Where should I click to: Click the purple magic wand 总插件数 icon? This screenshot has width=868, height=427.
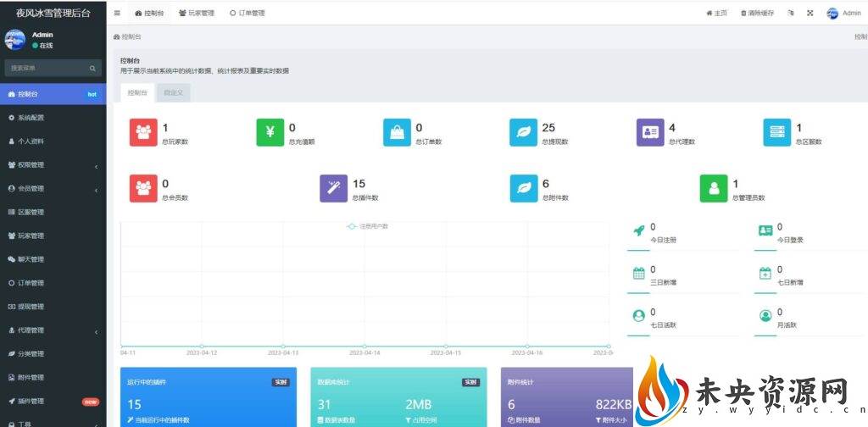pos(333,188)
